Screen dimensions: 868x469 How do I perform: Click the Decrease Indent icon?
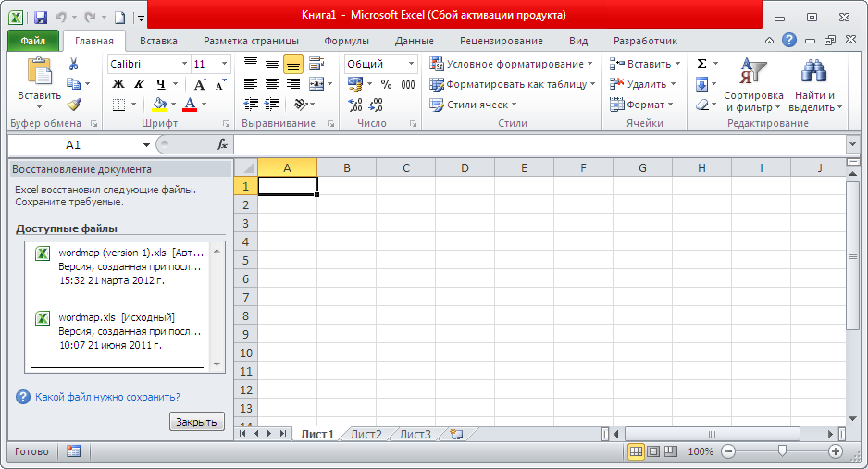(x=252, y=104)
